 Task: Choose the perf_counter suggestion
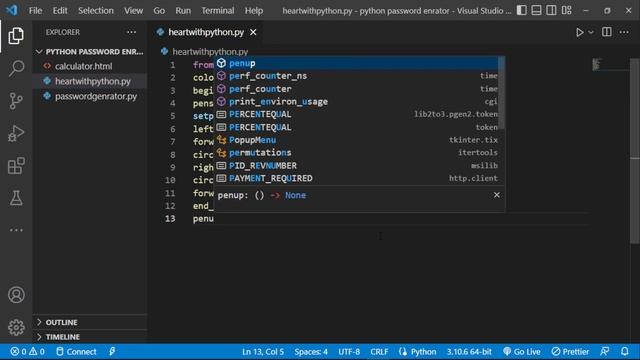(357, 89)
